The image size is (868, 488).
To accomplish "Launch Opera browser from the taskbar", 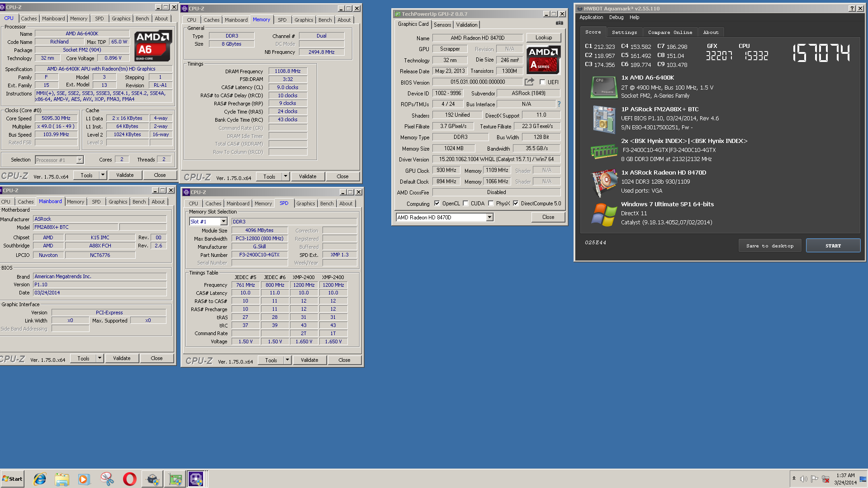I will (130, 479).
